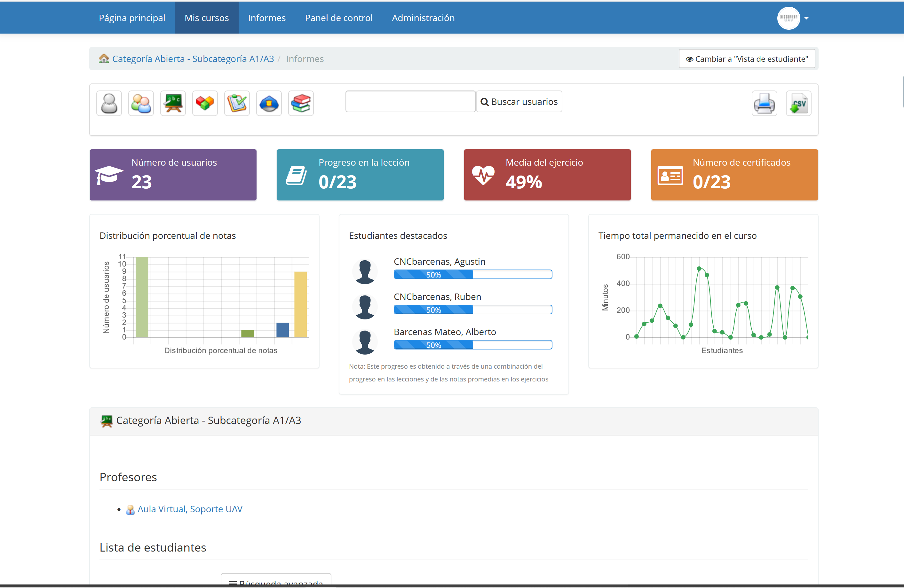
Task: Open the stacked books resources icon
Action: (300, 103)
